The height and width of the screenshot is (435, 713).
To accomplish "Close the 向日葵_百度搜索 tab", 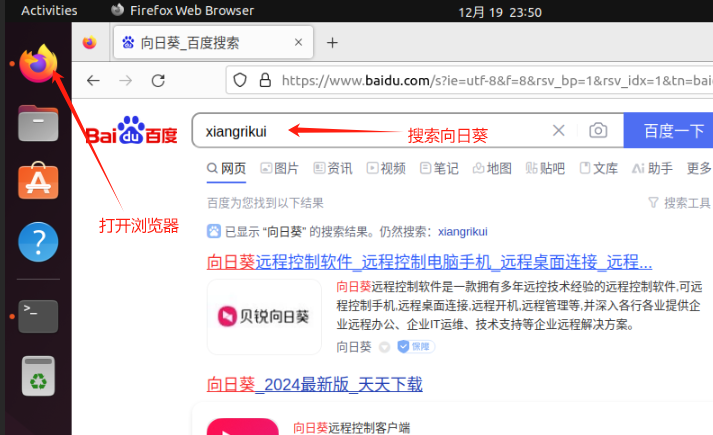I will point(298,42).
